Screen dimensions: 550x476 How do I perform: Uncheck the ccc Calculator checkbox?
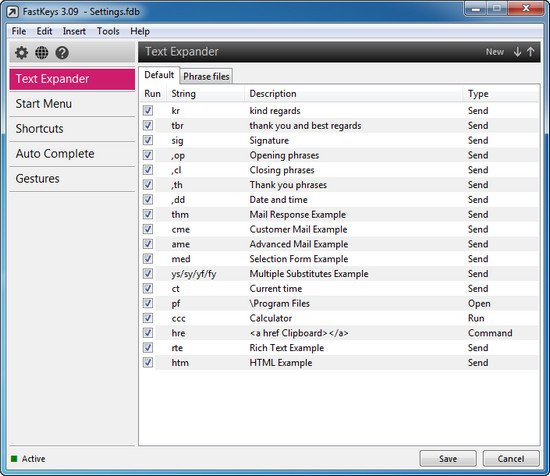[148, 318]
